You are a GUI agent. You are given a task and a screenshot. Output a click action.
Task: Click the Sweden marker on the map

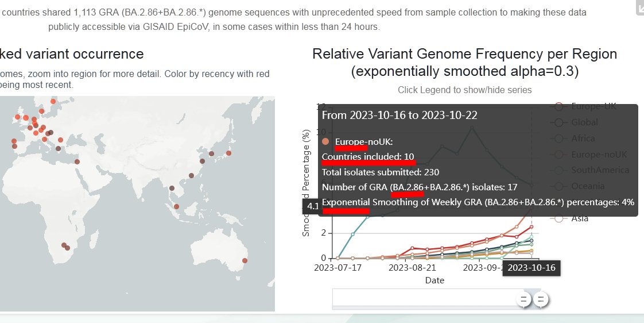coord(53,102)
